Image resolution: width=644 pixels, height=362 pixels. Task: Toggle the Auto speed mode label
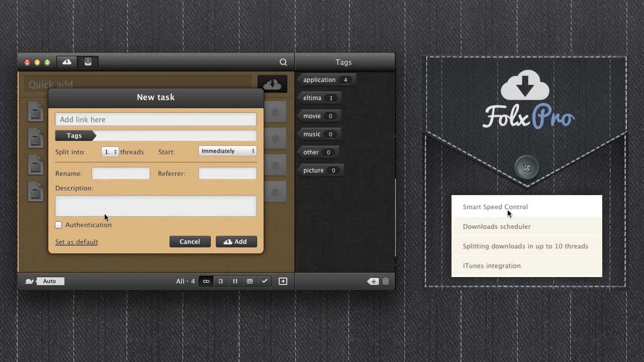point(50,281)
